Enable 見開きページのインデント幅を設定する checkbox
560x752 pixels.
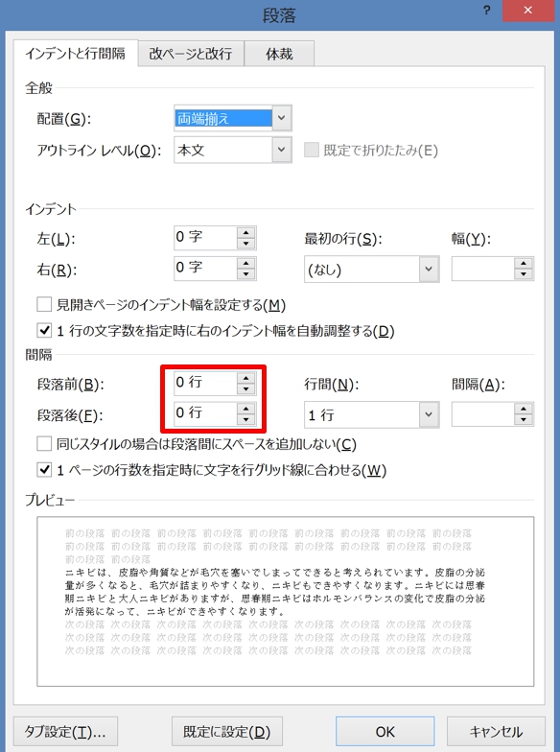click(x=44, y=305)
